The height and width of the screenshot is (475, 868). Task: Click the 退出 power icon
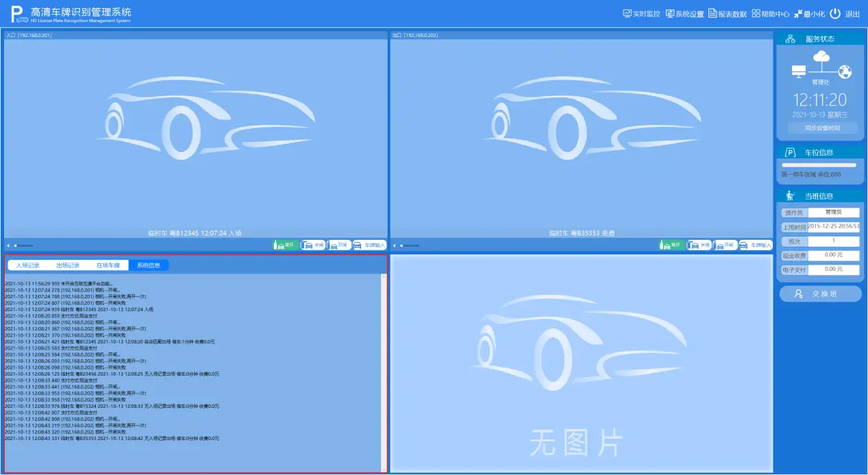pyautogui.click(x=835, y=14)
